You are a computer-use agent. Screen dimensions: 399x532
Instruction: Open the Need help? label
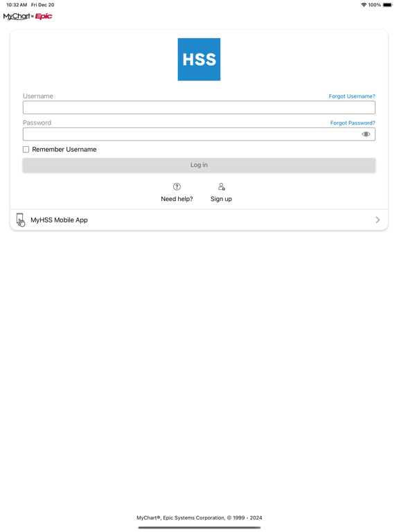pos(177,199)
